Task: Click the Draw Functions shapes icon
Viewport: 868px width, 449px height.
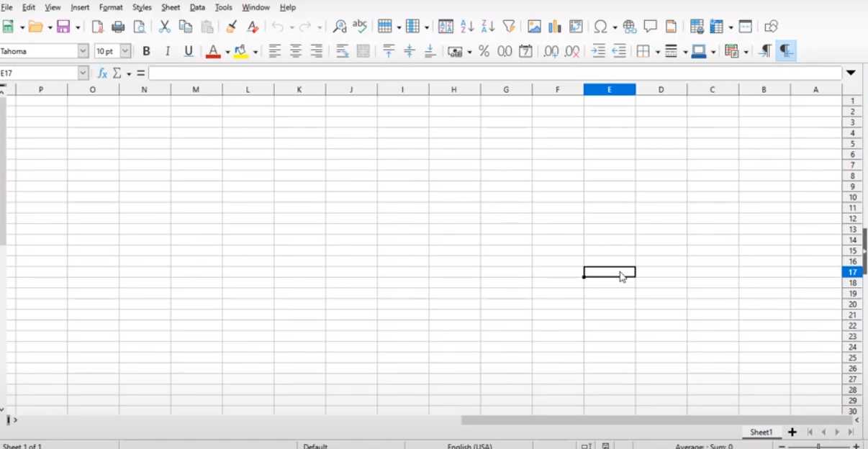Action: coord(771,27)
